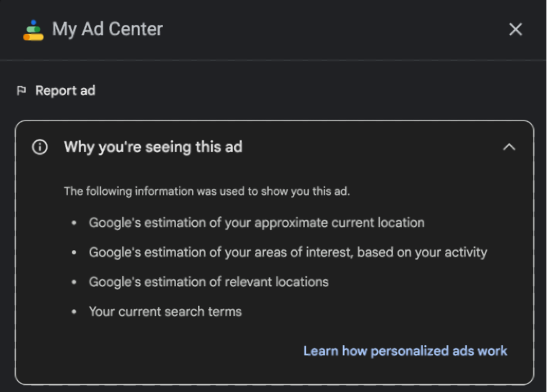Image resolution: width=547 pixels, height=392 pixels.
Task: Click the info circle icon
Action: [x=40, y=147]
